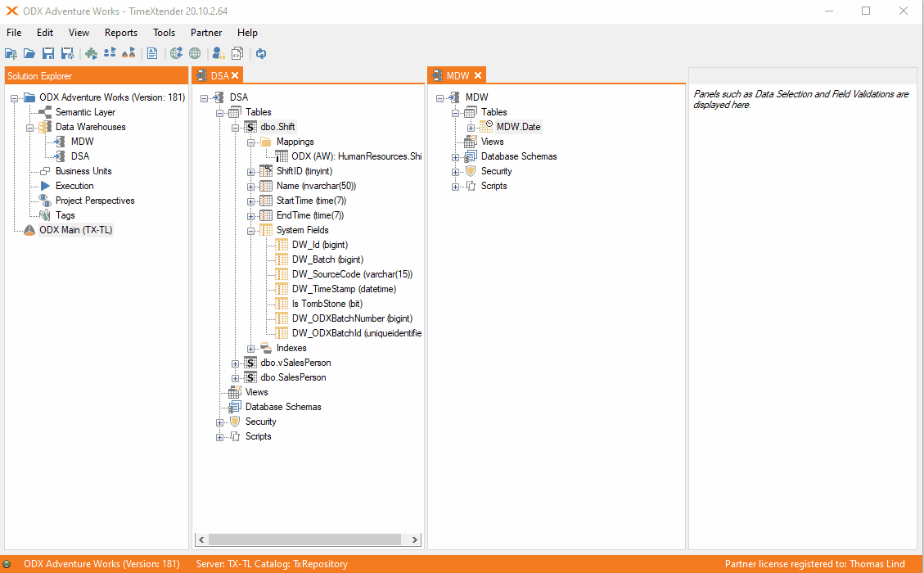Expand Database Schemas in MDW tree

click(456, 157)
